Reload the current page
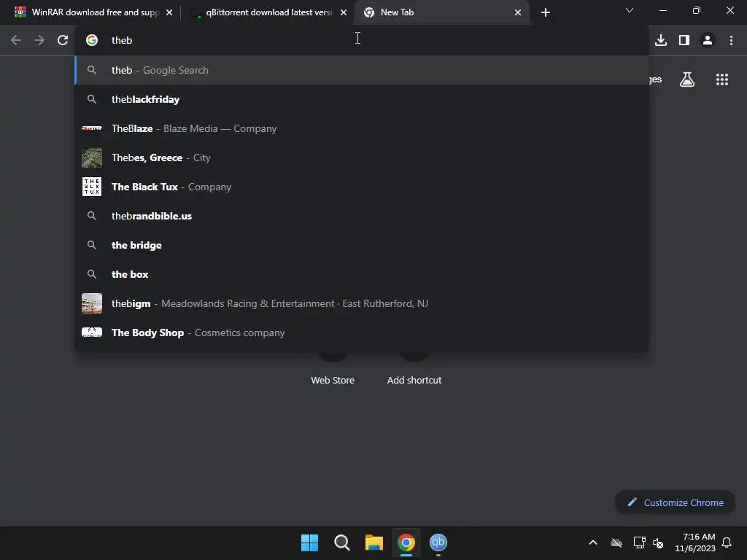 pyautogui.click(x=63, y=40)
